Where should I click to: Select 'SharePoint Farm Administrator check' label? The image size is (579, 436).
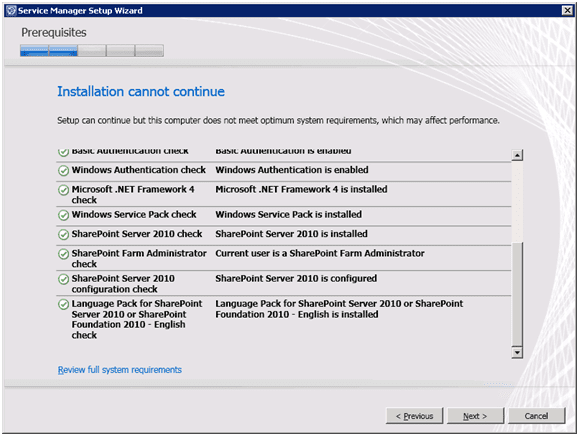tap(139, 258)
